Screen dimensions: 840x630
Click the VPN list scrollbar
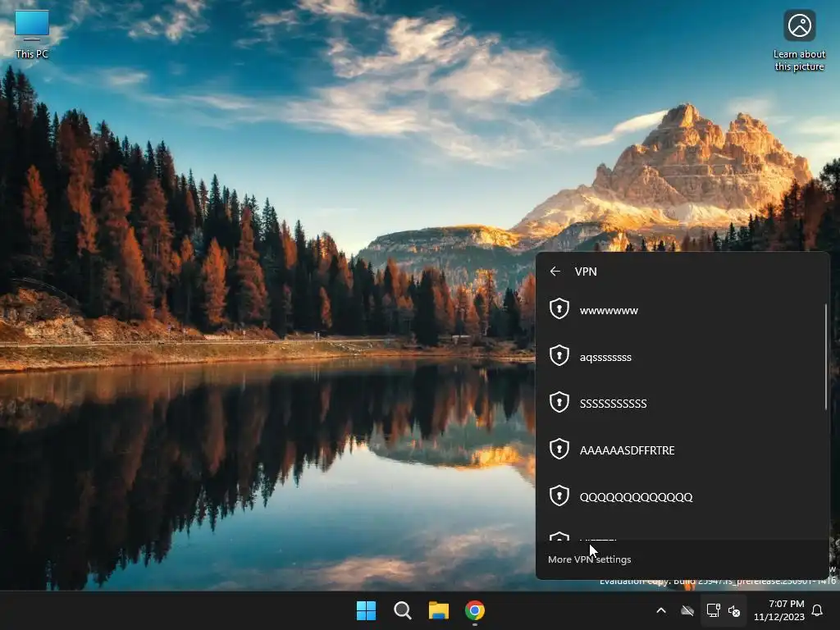[x=825, y=357]
